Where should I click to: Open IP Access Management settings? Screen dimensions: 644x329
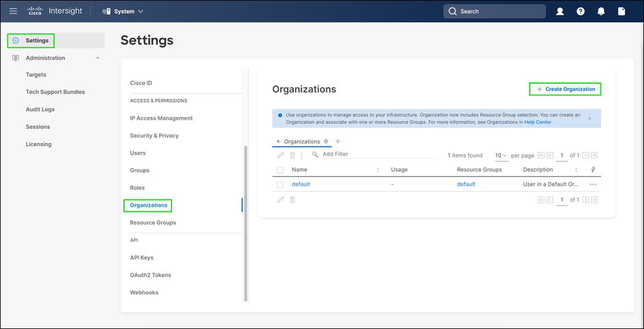[x=161, y=118]
